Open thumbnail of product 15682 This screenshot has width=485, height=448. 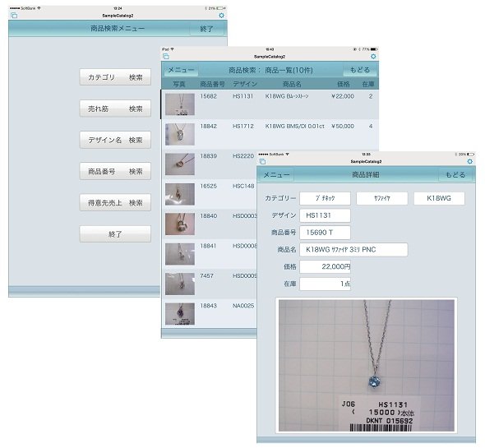pos(180,104)
